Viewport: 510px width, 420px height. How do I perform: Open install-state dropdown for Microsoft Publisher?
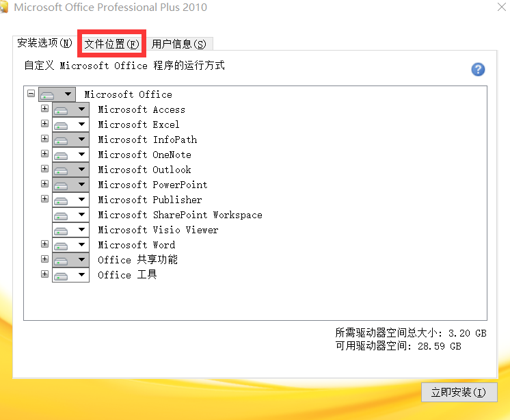70,200
